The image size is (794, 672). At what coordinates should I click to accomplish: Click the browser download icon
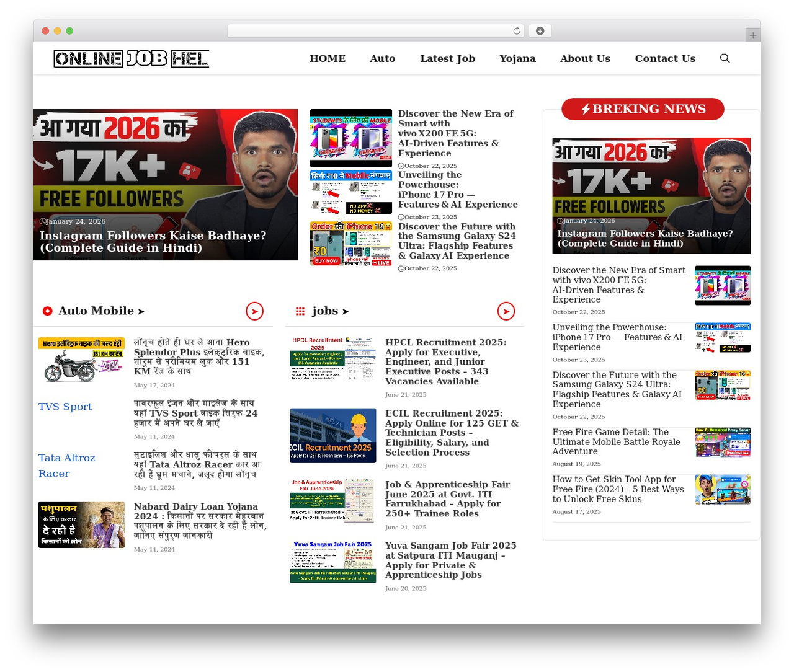[x=540, y=31]
